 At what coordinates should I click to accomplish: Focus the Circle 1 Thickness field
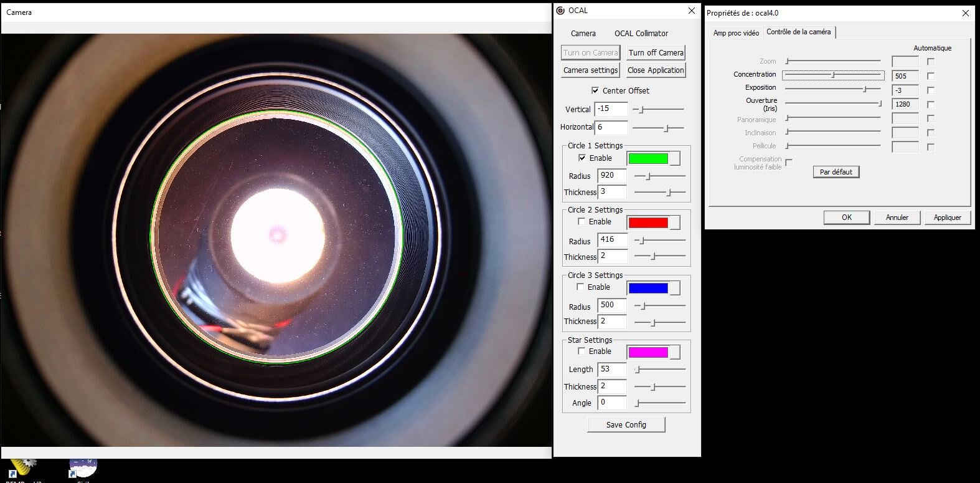pyautogui.click(x=612, y=192)
